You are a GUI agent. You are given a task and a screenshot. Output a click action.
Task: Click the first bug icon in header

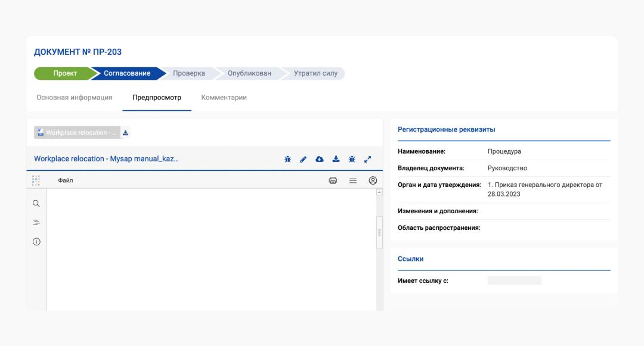287,159
